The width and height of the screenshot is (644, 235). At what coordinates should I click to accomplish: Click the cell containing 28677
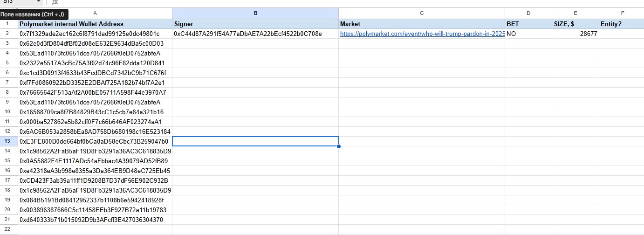pyautogui.click(x=575, y=34)
